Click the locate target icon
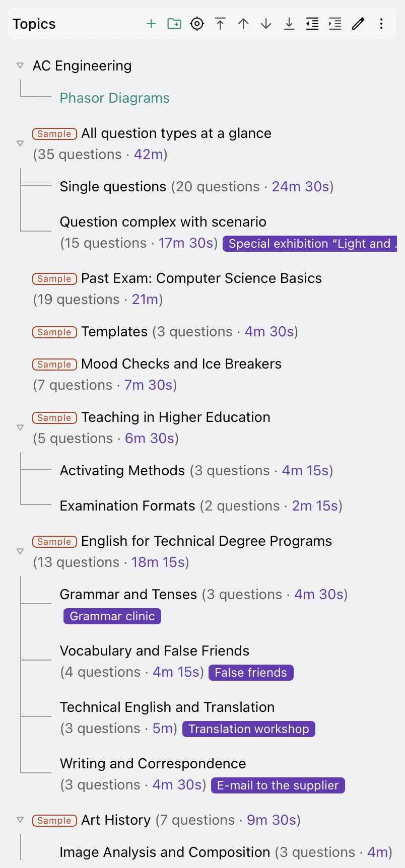The width and height of the screenshot is (405, 868). [x=197, y=24]
